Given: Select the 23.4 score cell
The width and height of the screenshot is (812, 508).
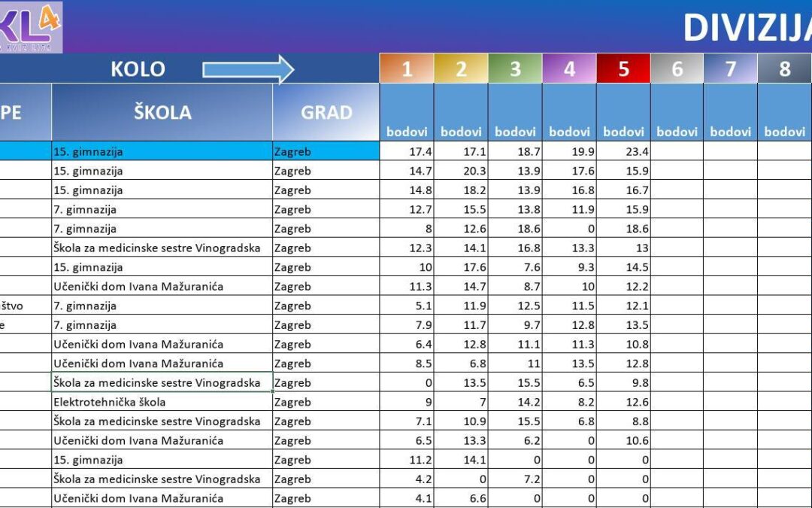Looking at the screenshot, I should (x=623, y=151).
